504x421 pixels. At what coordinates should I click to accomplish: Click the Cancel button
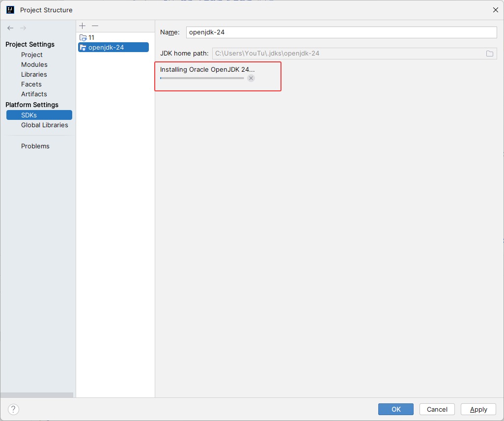[437, 409]
